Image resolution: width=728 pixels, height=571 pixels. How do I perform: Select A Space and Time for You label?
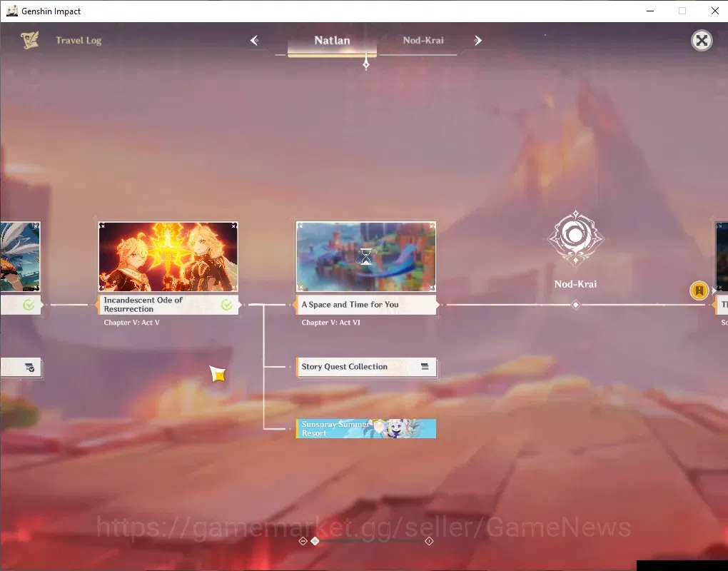click(x=366, y=305)
